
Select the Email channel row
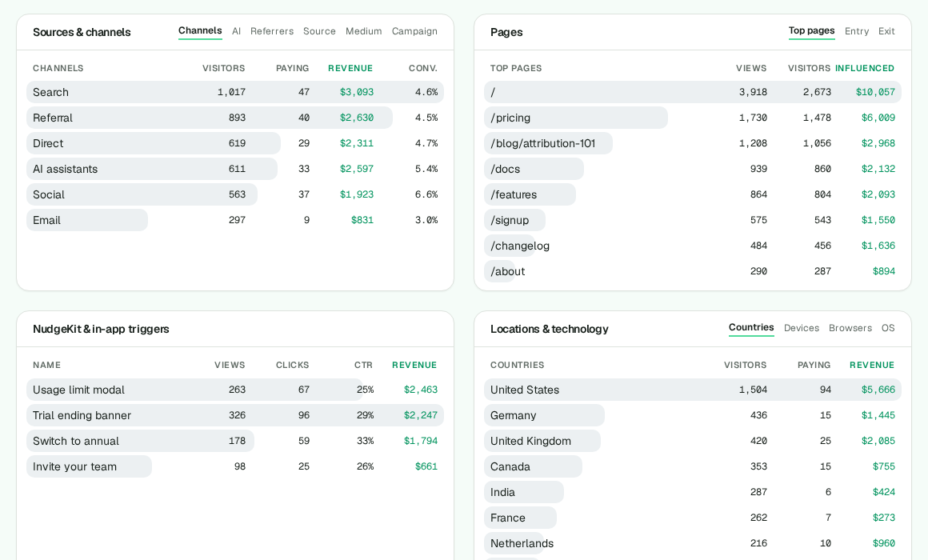click(x=235, y=220)
